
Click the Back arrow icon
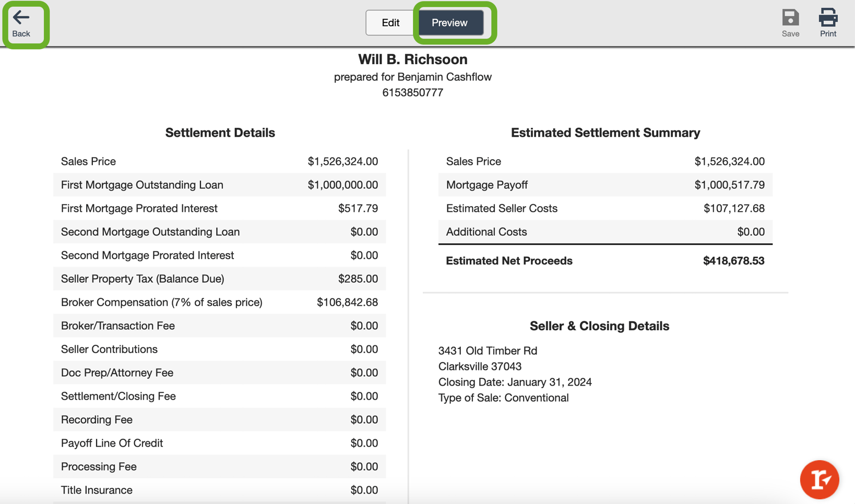(x=21, y=18)
